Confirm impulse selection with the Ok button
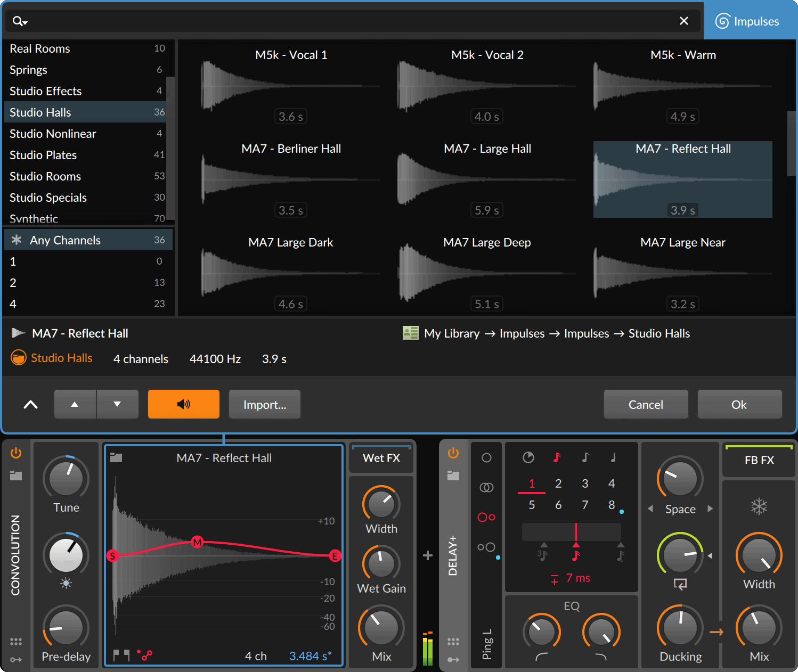The height and width of the screenshot is (672, 798). click(739, 404)
